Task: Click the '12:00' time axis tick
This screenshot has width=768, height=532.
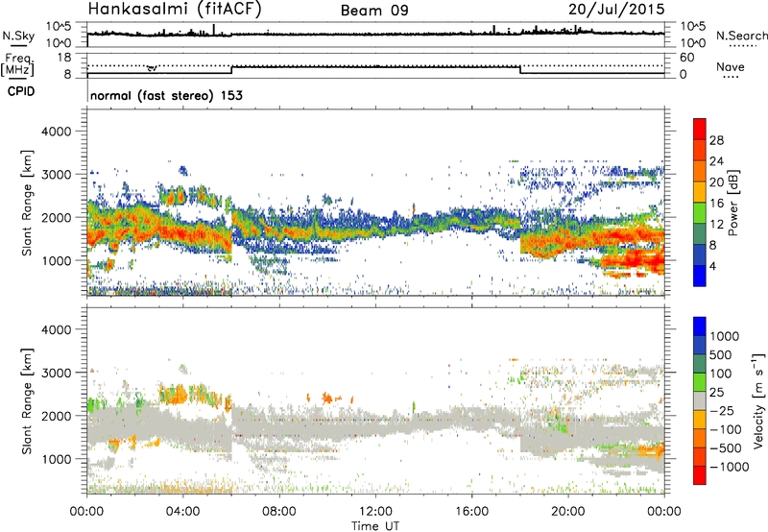Action: tap(375, 512)
